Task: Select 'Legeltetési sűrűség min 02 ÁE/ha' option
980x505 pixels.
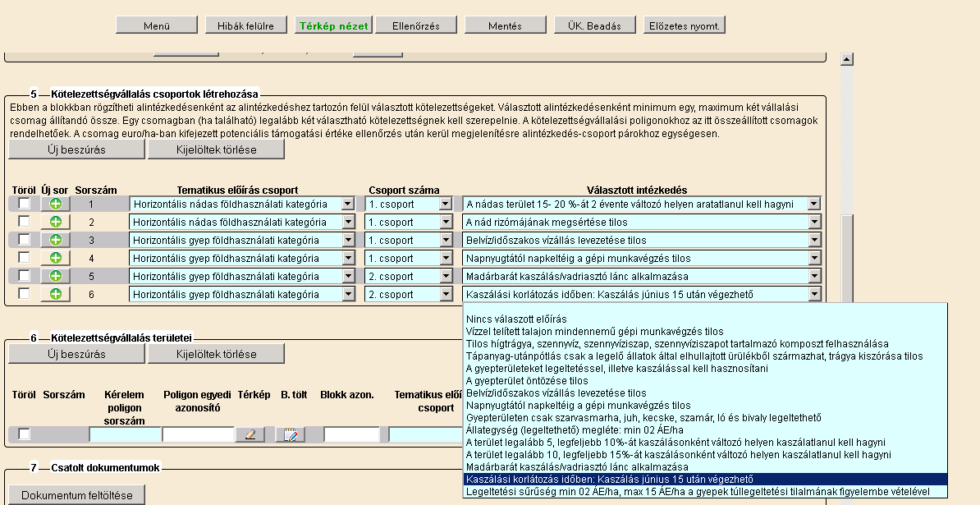Action: pos(705,492)
